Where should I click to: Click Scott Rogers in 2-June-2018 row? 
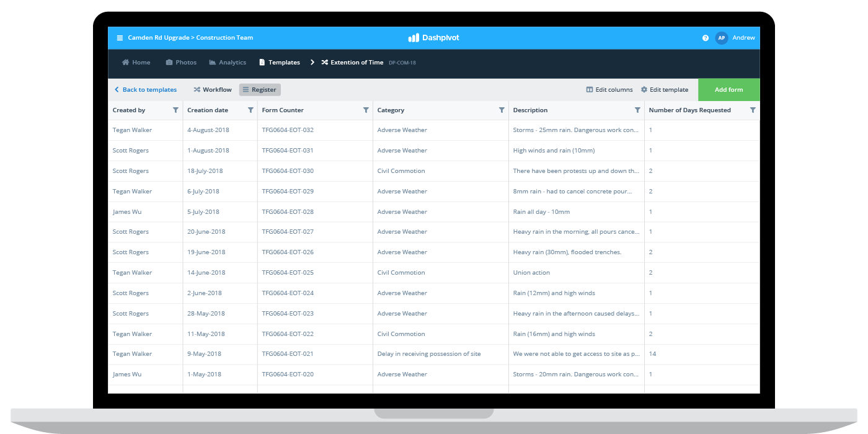[131, 293]
